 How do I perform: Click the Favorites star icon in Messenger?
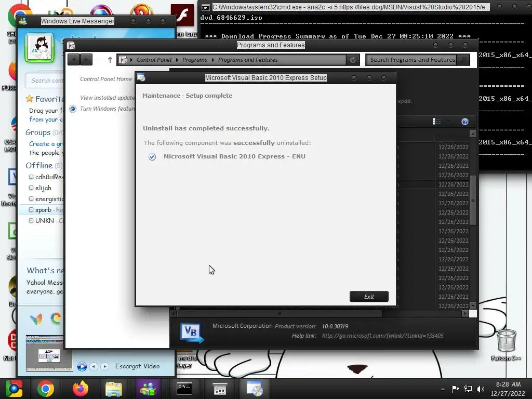pos(30,99)
